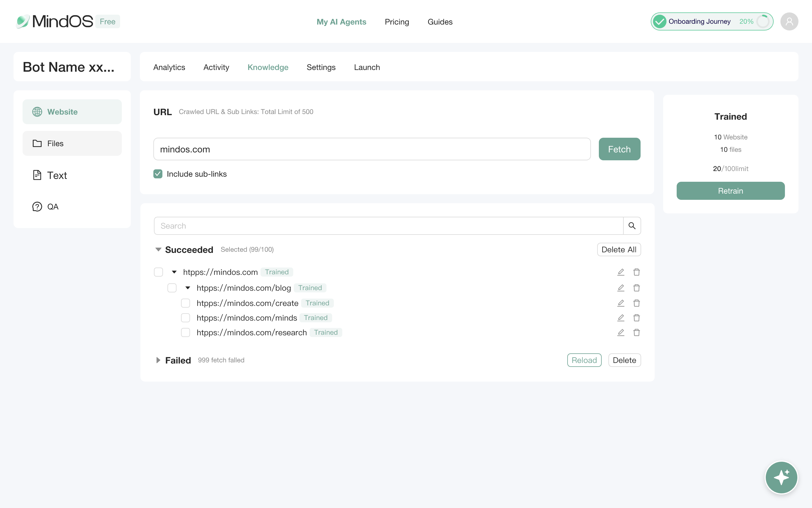Image resolution: width=812 pixels, height=508 pixels.
Task: Click the QA question mark icon
Action: click(x=37, y=207)
